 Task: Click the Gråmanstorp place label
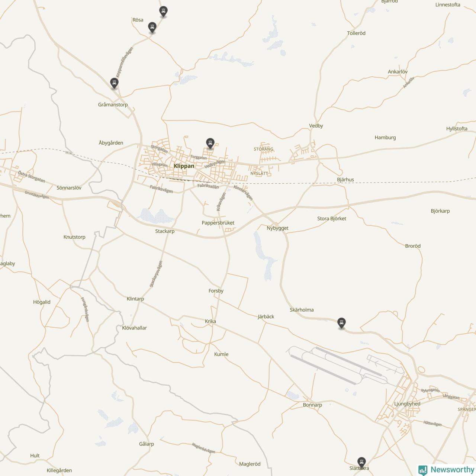point(113,104)
